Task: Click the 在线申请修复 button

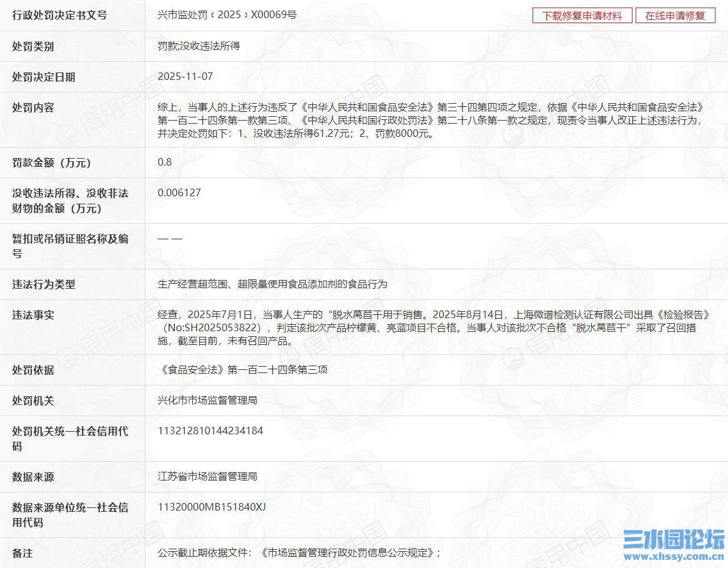Action: (675, 16)
